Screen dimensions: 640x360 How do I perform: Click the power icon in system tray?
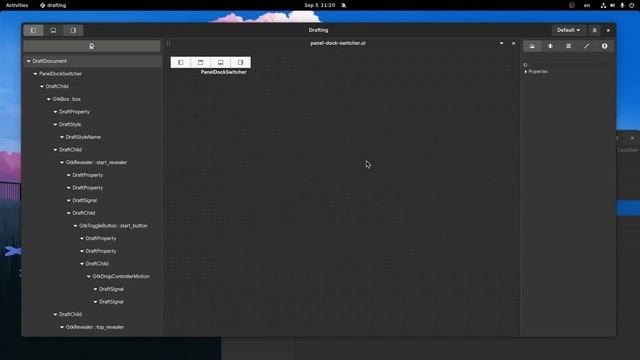click(631, 5)
